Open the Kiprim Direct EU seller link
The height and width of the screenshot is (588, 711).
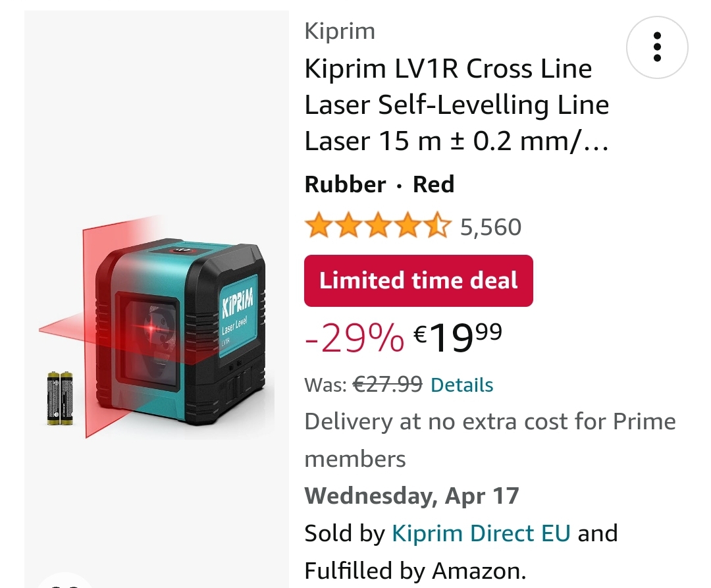point(481,533)
